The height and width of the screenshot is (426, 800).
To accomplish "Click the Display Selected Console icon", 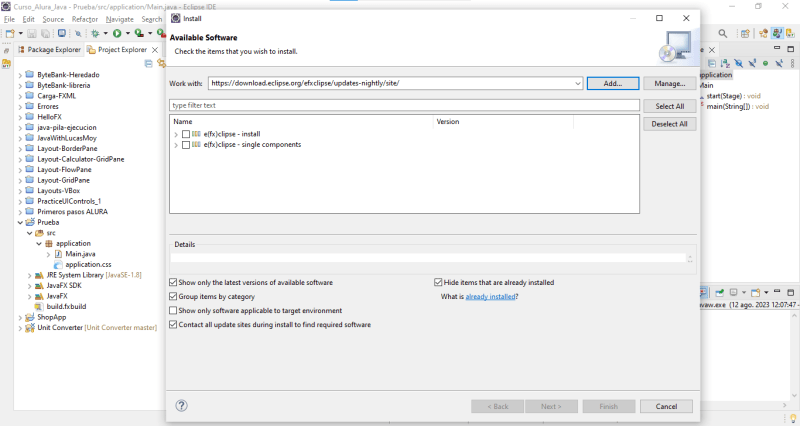I will coord(734,293).
